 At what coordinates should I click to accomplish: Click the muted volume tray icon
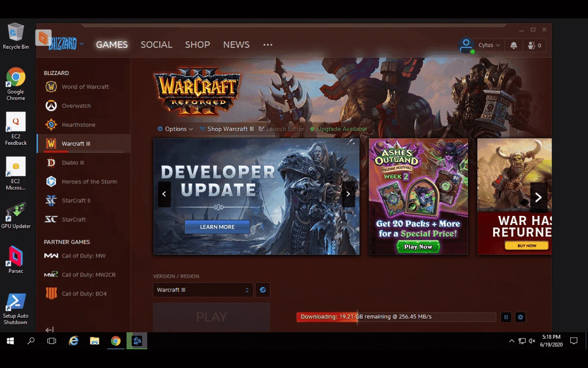click(x=532, y=341)
